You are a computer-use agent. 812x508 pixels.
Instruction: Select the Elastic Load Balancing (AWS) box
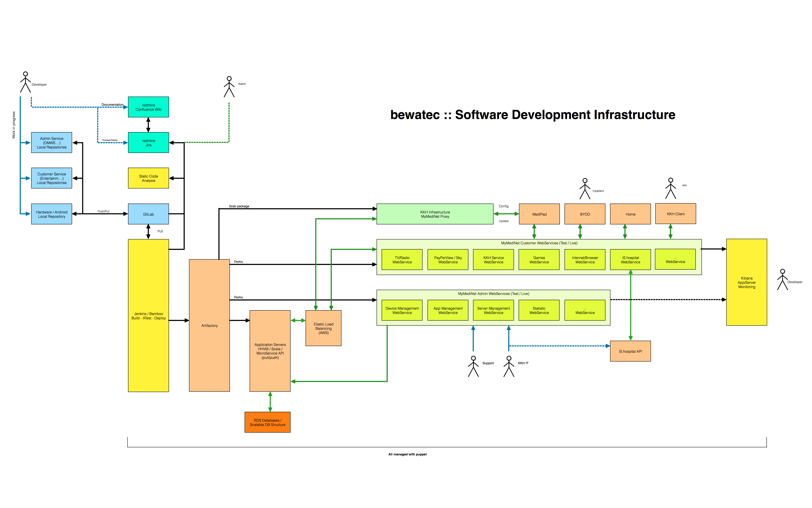coord(324,328)
